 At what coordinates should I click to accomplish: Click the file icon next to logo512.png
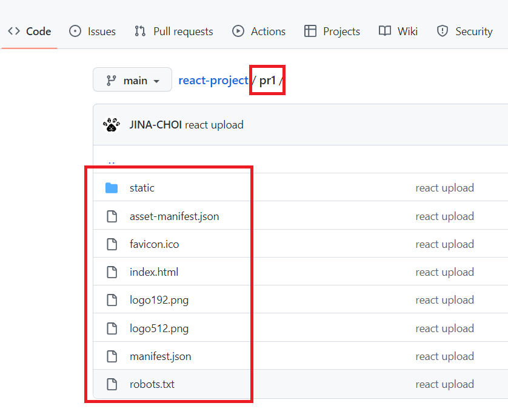coord(112,328)
